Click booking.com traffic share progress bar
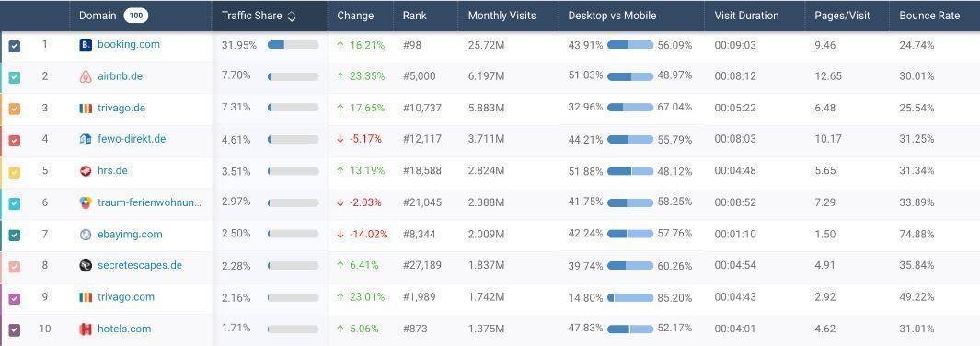This screenshot has width=980, height=346. coord(294,45)
